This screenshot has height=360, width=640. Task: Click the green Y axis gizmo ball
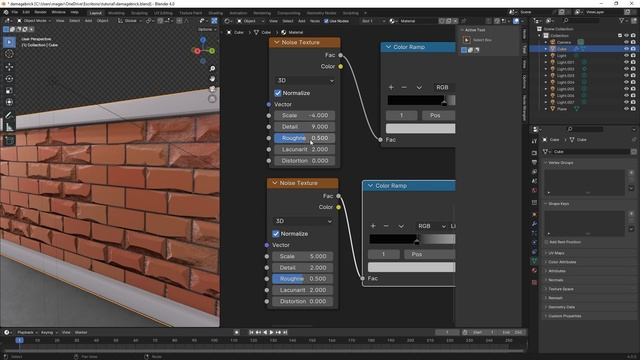click(212, 51)
